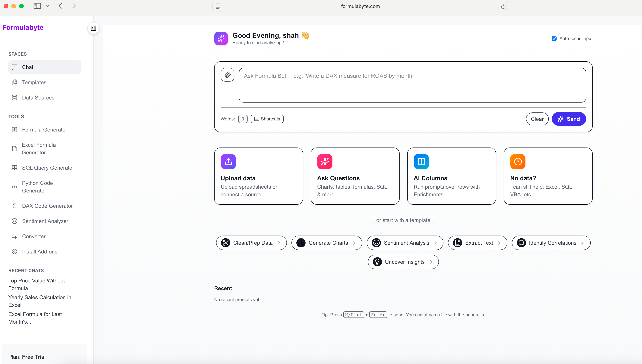Select the Formula Generator tool

(44, 130)
